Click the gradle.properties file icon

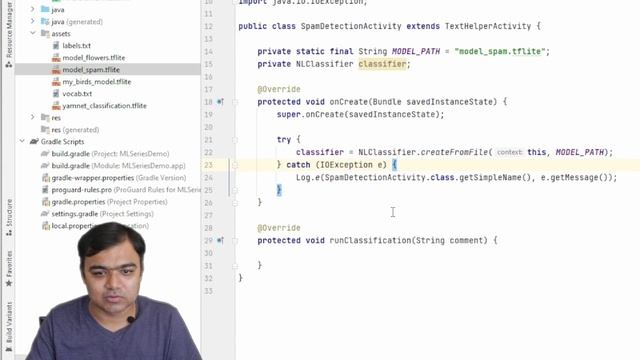point(45,202)
